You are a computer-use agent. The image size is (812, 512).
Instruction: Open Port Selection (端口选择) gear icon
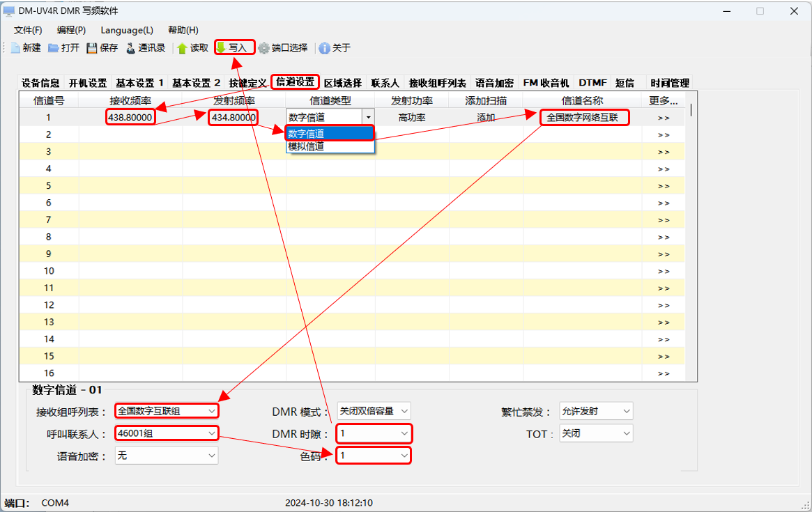264,48
